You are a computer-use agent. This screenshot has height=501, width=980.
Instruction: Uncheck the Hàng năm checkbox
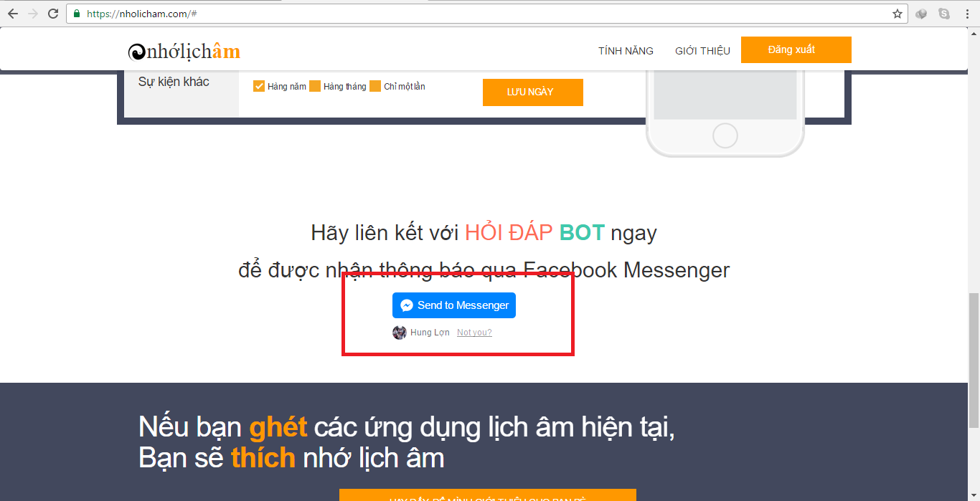tap(260, 86)
